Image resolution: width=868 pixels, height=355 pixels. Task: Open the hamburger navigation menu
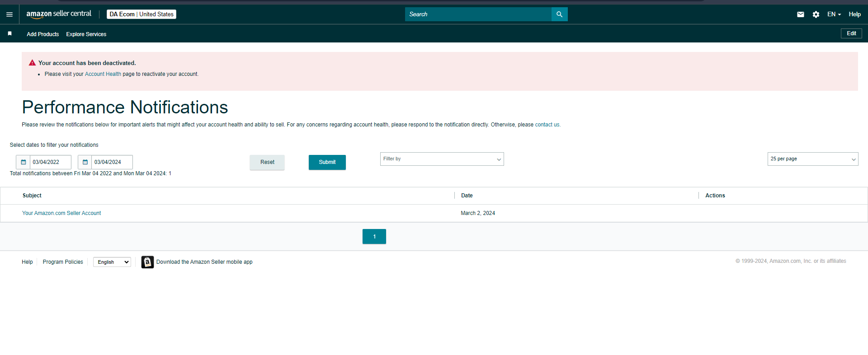(x=9, y=14)
